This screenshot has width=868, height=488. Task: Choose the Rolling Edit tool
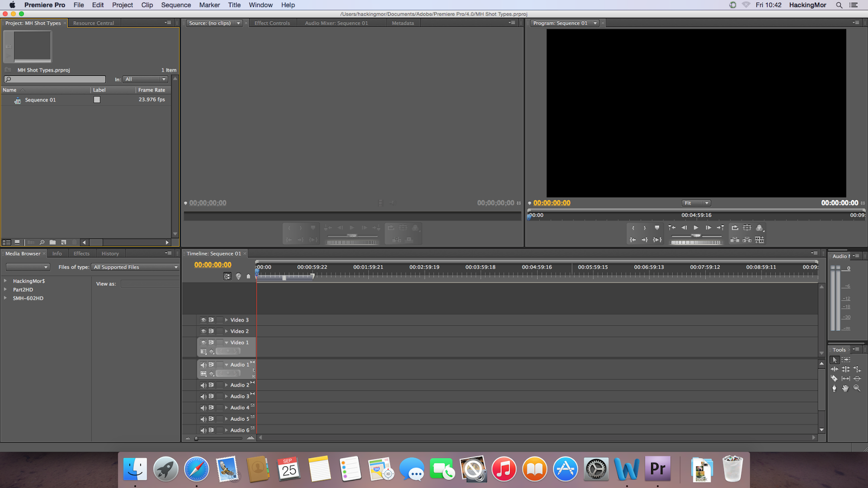point(846,369)
